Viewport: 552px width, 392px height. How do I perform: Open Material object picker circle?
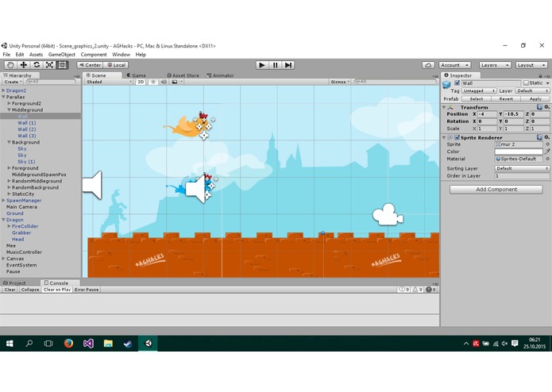[547, 159]
